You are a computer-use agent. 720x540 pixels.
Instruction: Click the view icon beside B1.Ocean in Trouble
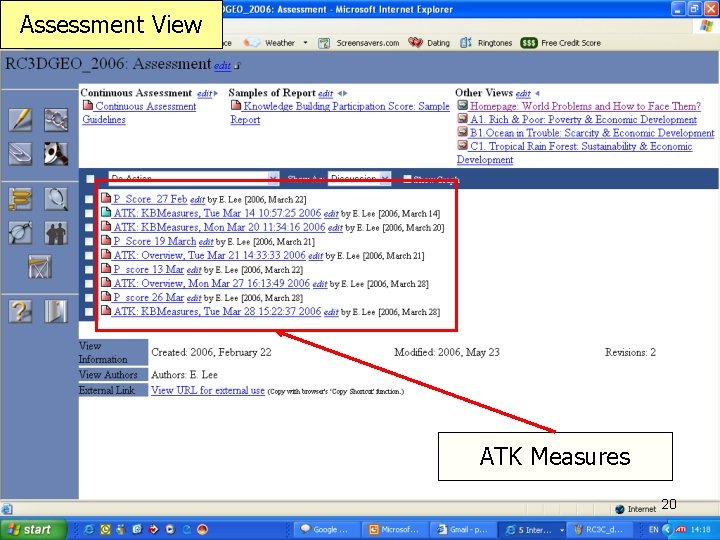462,132
